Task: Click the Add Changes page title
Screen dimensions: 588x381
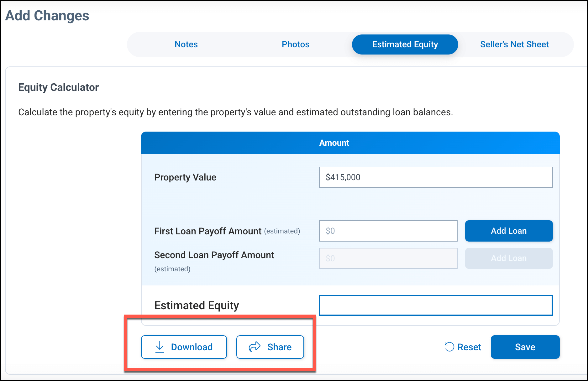Action: click(47, 16)
